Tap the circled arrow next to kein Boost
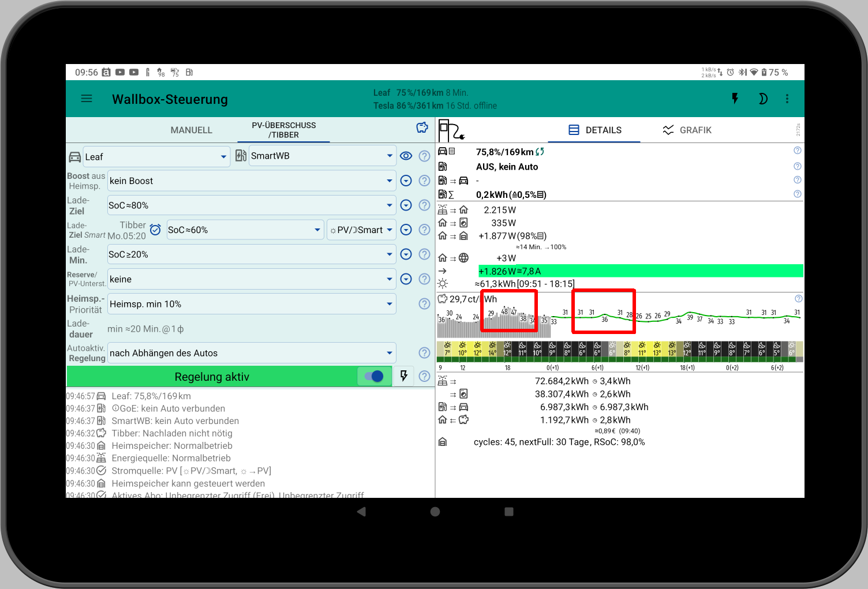Image resolution: width=868 pixels, height=589 pixels. coord(406,181)
